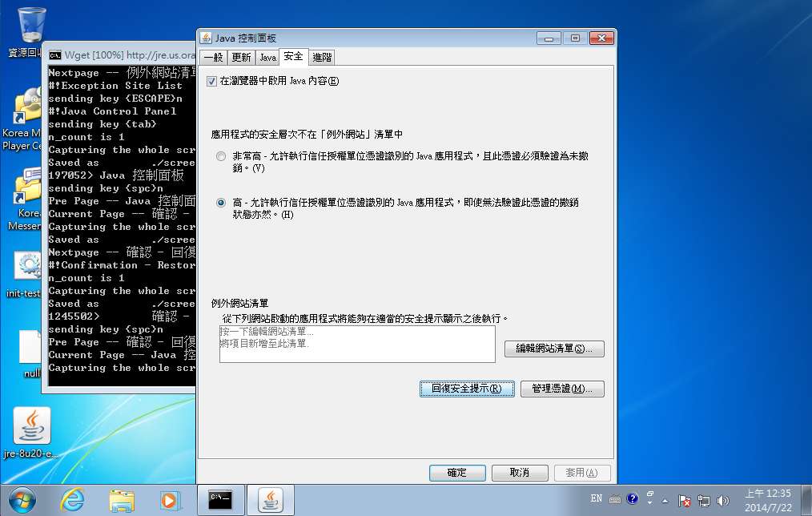The width and height of the screenshot is (812, 516).
Task: Select the 高 security level radio button
Action: 221,204
